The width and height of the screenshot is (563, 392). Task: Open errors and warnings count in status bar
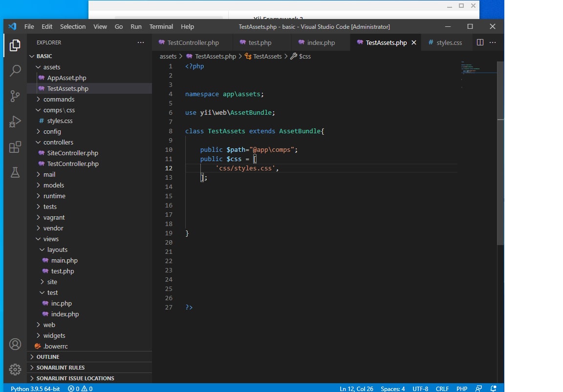(80, 389)
